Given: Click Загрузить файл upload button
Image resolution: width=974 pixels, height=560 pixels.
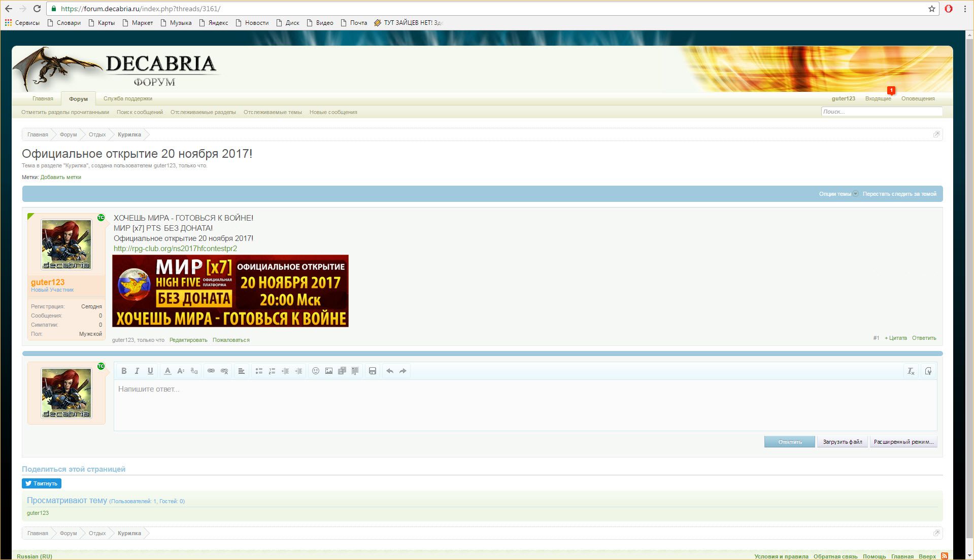Looking at the screenshot, I should pyautogui.click(x=843, y=442).
